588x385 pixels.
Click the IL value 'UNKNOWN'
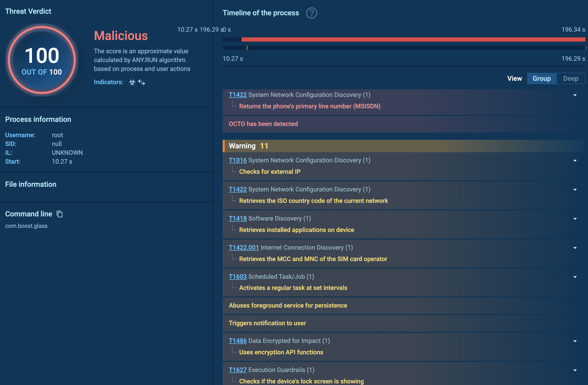click(67, 153)
